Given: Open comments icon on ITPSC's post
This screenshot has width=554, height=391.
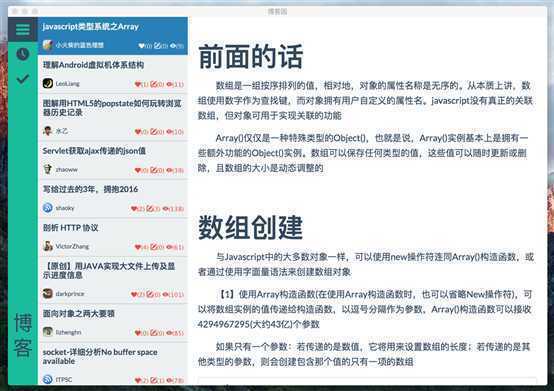Looking at the screenshot, I should 153,380.
